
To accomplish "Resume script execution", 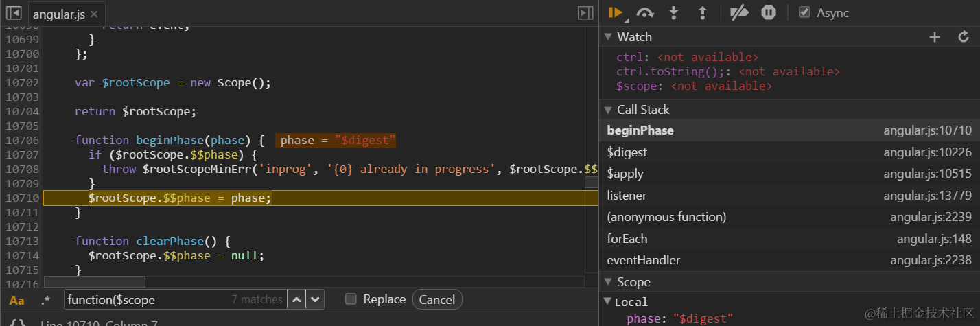I will 615,12.
